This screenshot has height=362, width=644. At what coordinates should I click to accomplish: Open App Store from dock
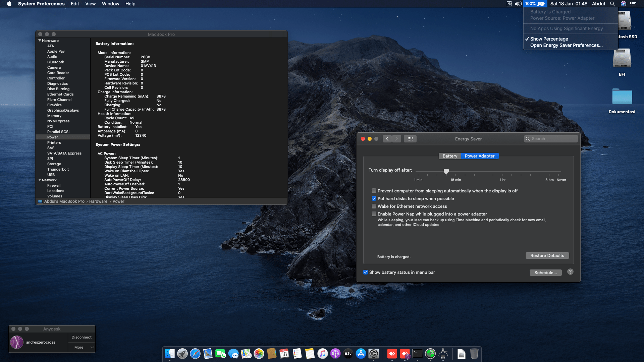[x=361, y=354]
